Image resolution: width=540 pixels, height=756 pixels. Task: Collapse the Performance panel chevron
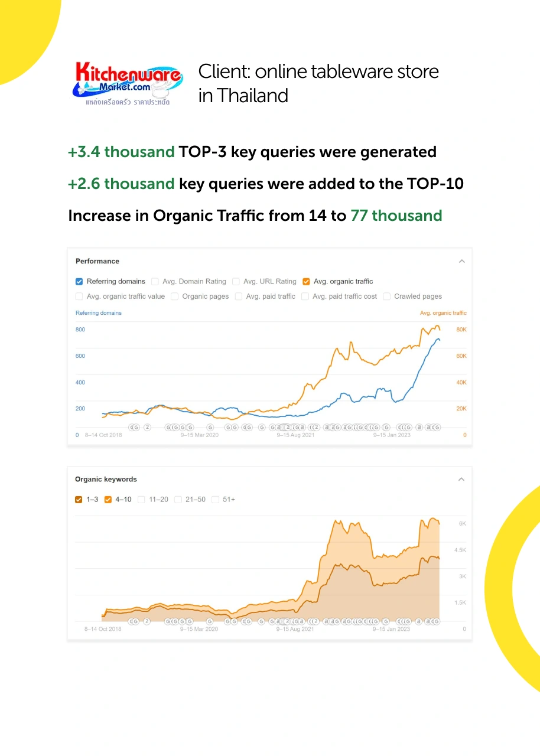462,261
